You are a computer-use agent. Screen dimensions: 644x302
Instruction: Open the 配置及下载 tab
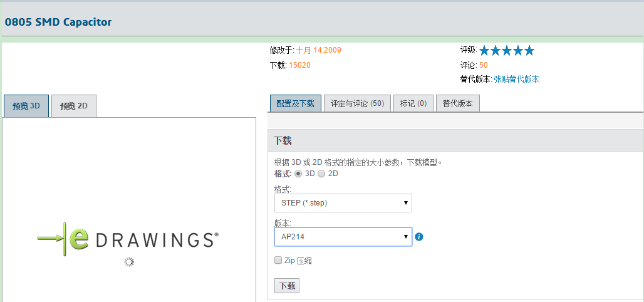(295, 103)
